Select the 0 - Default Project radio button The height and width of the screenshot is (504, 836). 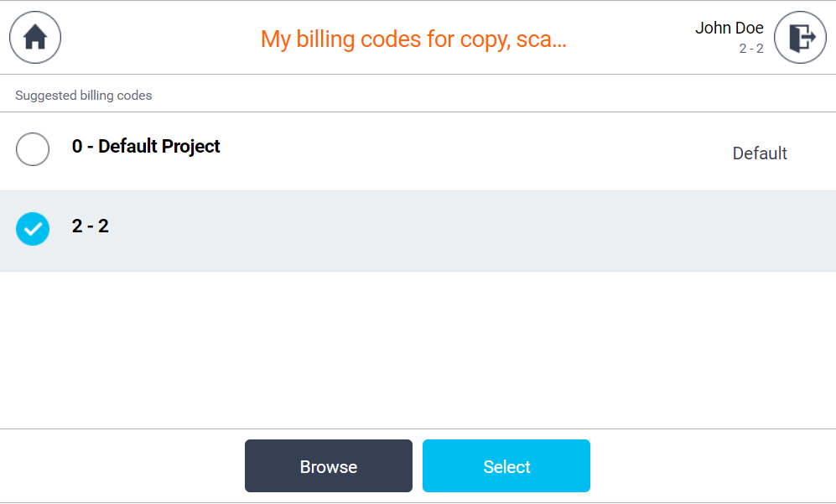[33, 150]
